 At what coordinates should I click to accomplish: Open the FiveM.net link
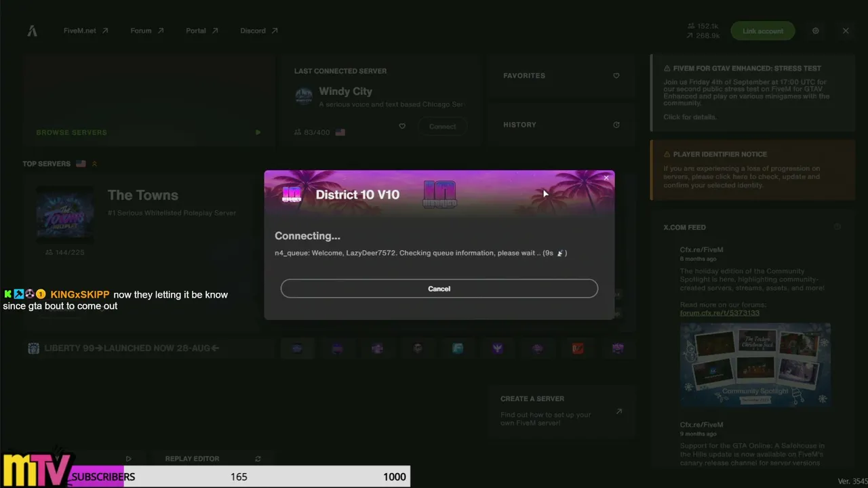85,30
